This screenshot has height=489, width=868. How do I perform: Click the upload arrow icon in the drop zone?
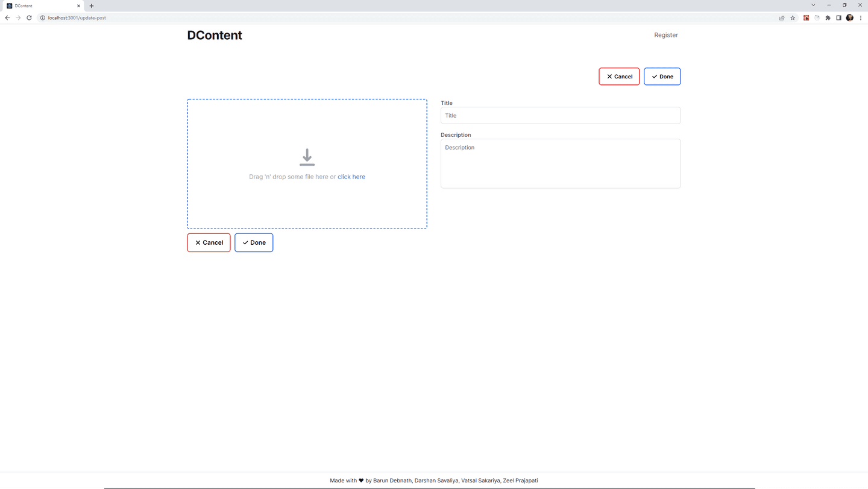(x=307, y=157)
